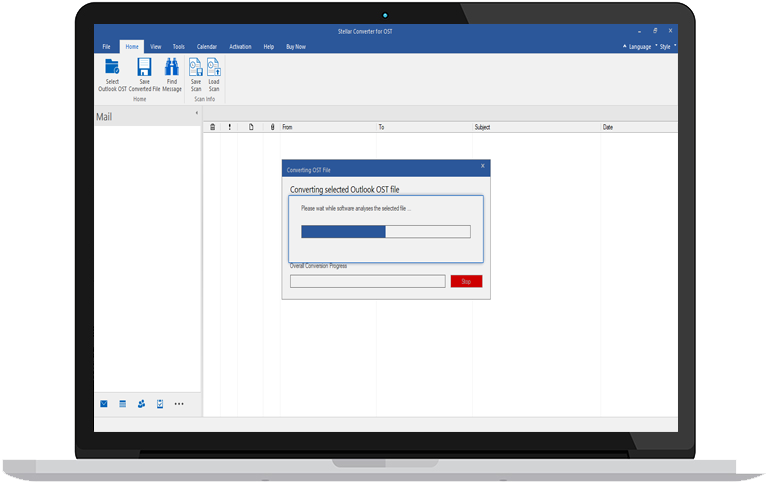Stop the OST conversion
The width and height of the screenshot is (772, 488).
click(x=466, y=281)
